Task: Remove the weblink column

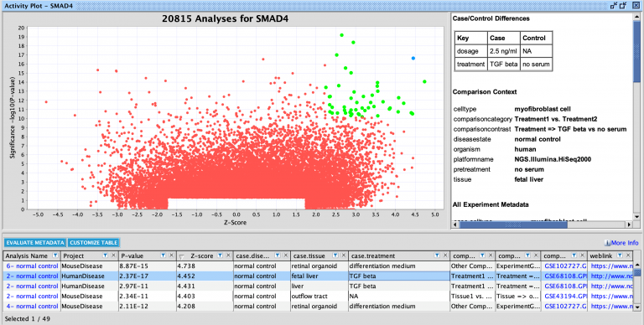Action: click(627, 255)
